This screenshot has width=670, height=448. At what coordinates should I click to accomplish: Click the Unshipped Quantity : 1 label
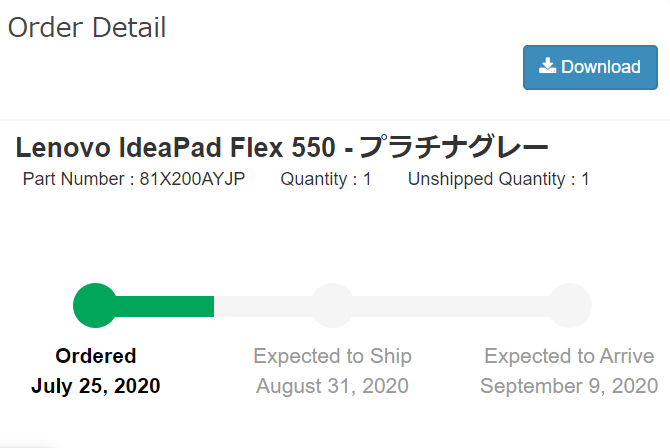click(x=499, y=179)
